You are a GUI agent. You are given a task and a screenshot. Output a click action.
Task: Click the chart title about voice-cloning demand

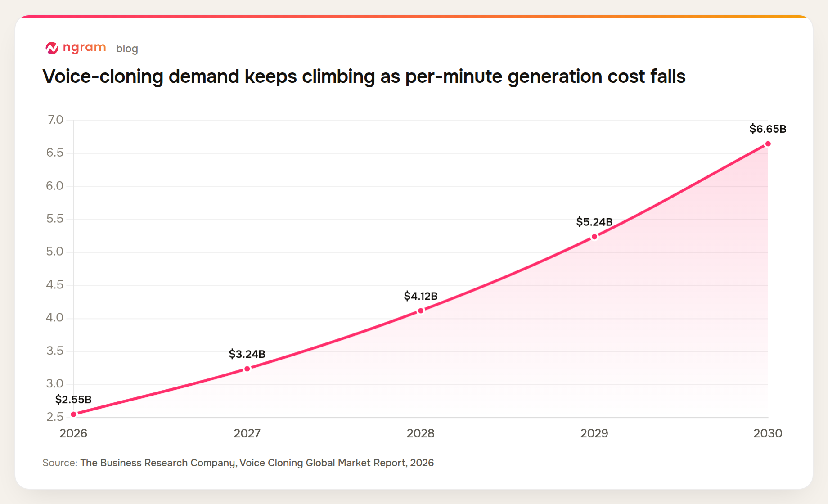[x=364, y=76]
